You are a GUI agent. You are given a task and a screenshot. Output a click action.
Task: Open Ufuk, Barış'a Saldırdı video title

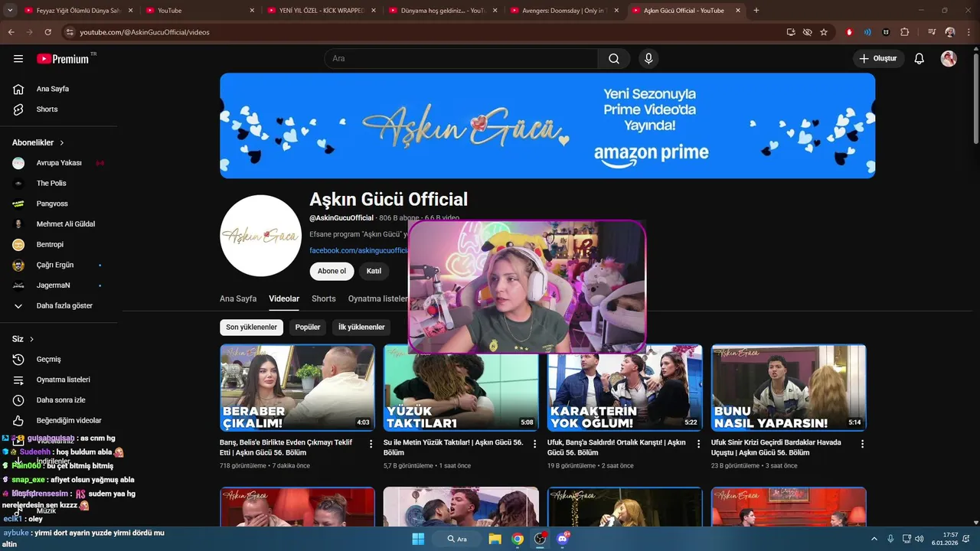point(616,448)
